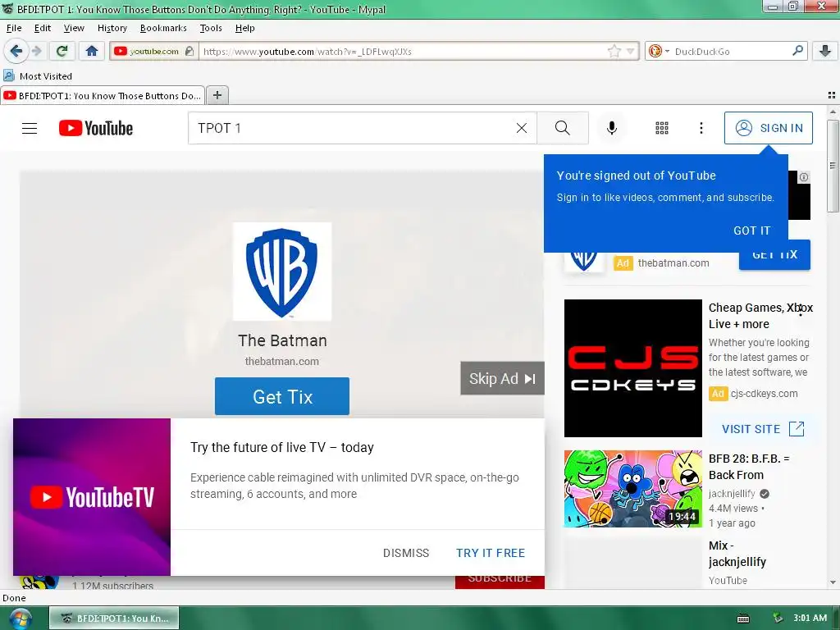Open the History menu

[112, 28]
